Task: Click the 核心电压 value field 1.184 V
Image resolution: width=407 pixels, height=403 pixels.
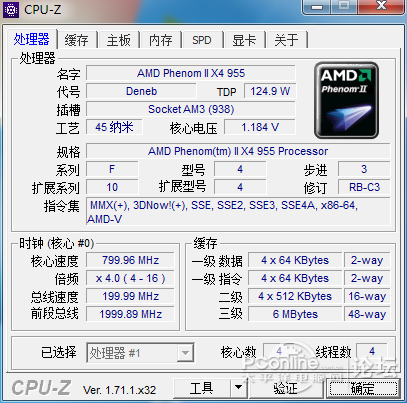Action: pos(260,127)
